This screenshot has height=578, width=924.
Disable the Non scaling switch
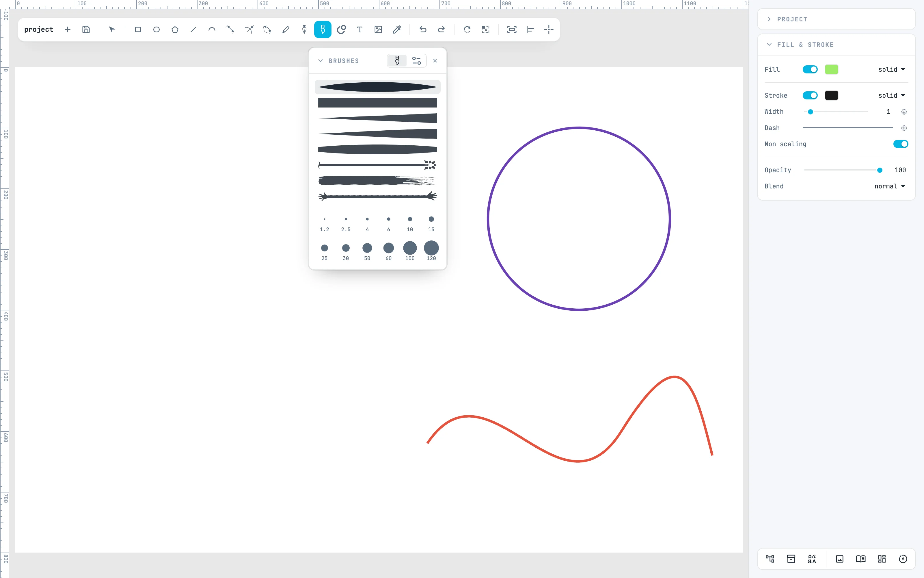(x=900, y=144)
